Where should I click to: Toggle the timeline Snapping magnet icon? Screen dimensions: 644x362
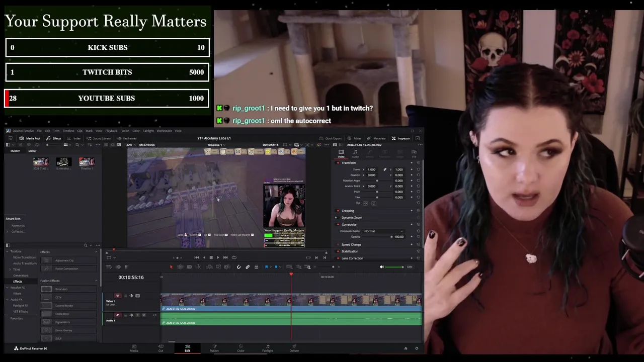[239, 267]
